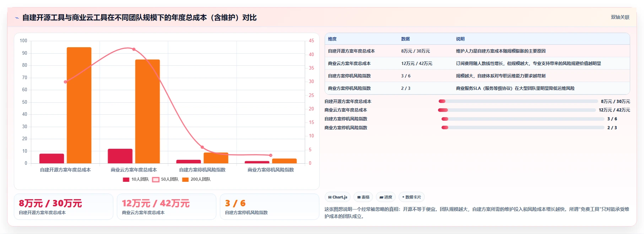This screenshot has height=234, width=644.
Task: Click the summary paragraph beginning 这张图想说明
Action: coord(477,213)
